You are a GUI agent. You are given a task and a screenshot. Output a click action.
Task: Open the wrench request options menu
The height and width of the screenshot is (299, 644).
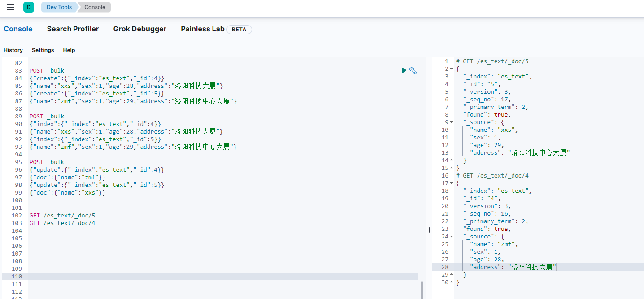413,70
